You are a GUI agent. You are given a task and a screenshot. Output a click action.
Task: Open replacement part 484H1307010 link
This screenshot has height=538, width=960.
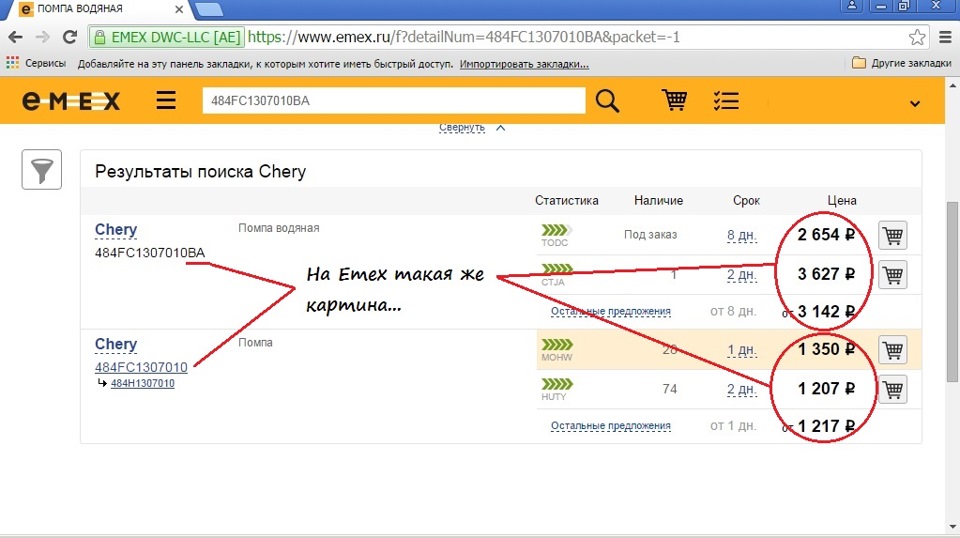pyautogui.click(x=142, y=383)
